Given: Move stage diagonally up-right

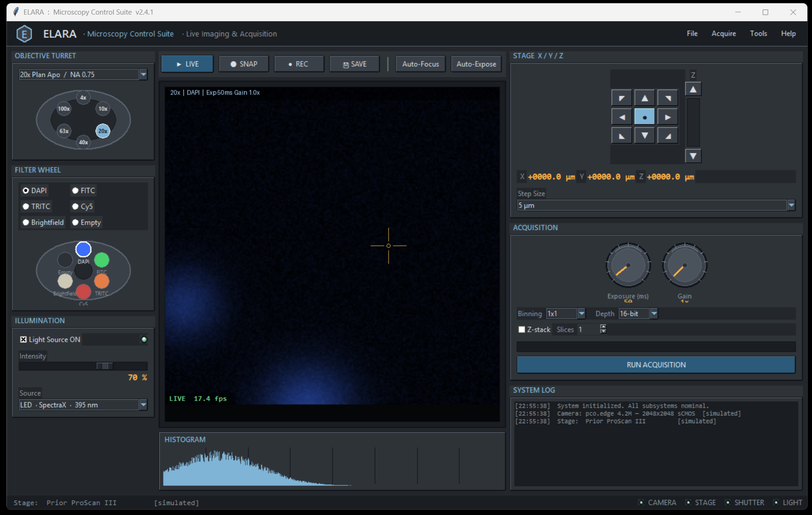Looking at the screenshot, I should pyautogui.click(x=667, y=98).
